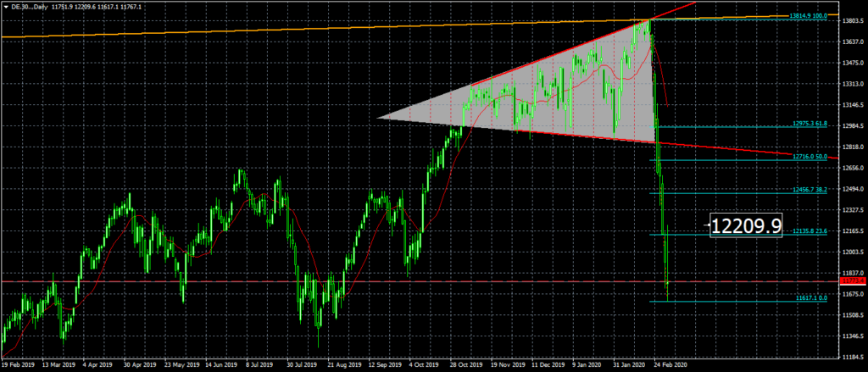Click the 19 Feb 2019 date on time axis
Screen dimensions: 868x372
point(19,367)
